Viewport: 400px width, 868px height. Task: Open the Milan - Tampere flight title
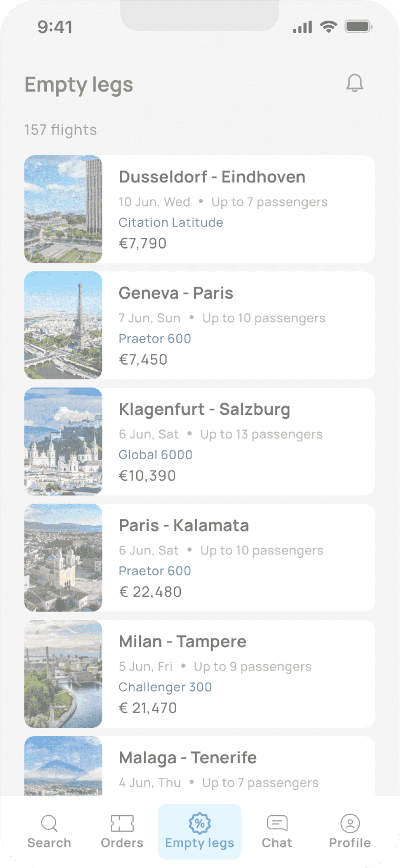pyautogui.click(x=183, y=641)
